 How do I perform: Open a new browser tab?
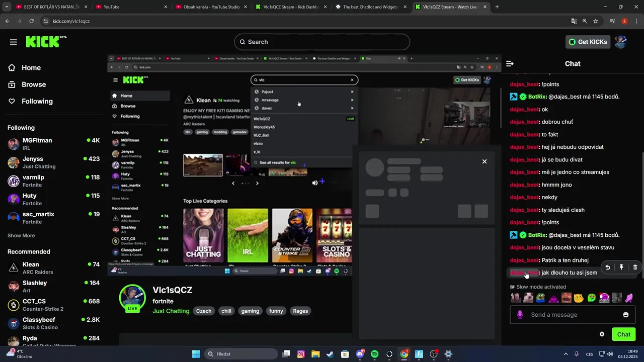coord(497,7)
